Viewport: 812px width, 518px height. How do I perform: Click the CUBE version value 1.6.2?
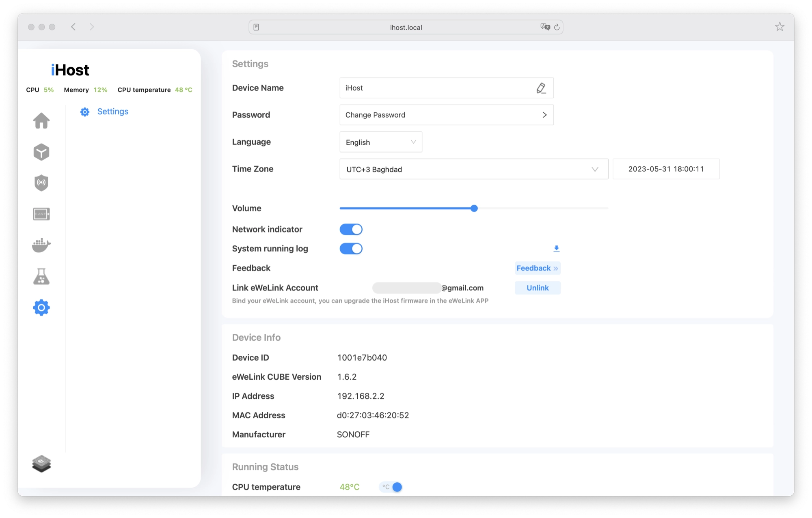[347, 377]
